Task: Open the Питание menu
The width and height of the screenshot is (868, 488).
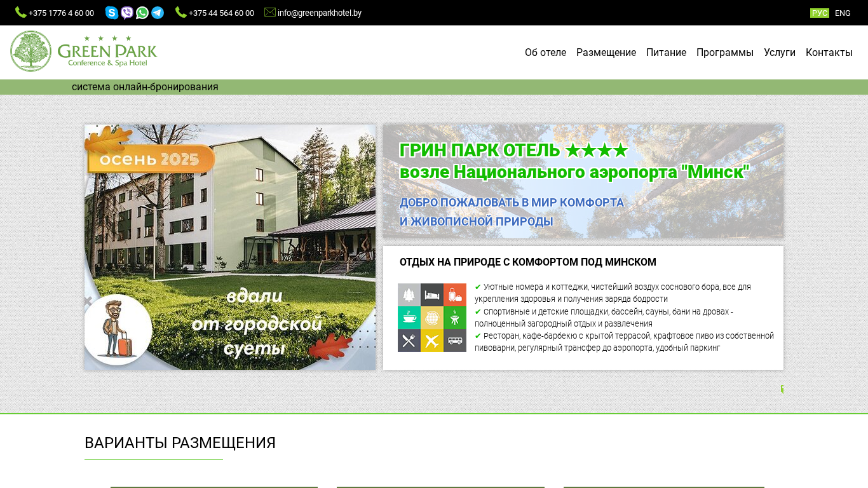Action: pyautogui.click(x=666, y=53)
